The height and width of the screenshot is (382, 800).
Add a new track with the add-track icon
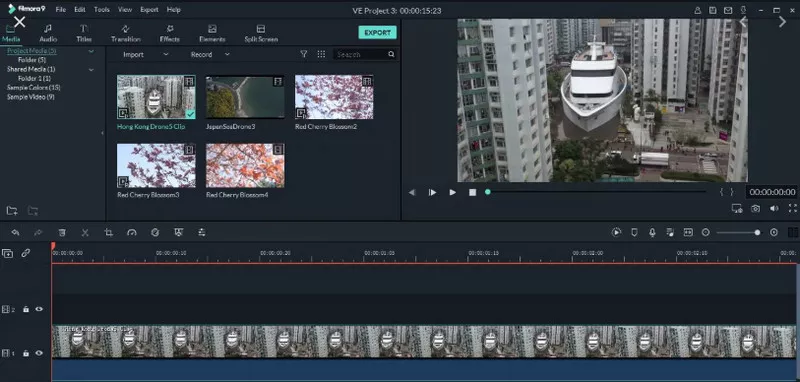coord(7,253)
